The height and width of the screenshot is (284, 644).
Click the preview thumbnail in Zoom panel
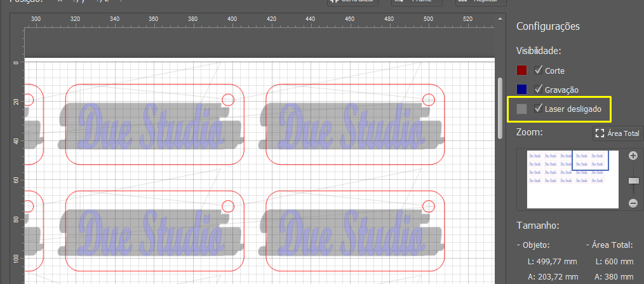tap(572, 179)
